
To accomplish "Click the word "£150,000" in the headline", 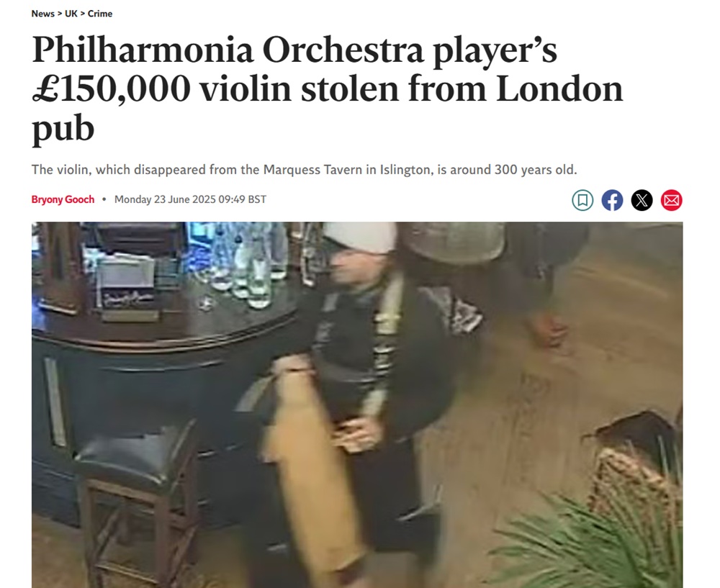I will point(112,89).
